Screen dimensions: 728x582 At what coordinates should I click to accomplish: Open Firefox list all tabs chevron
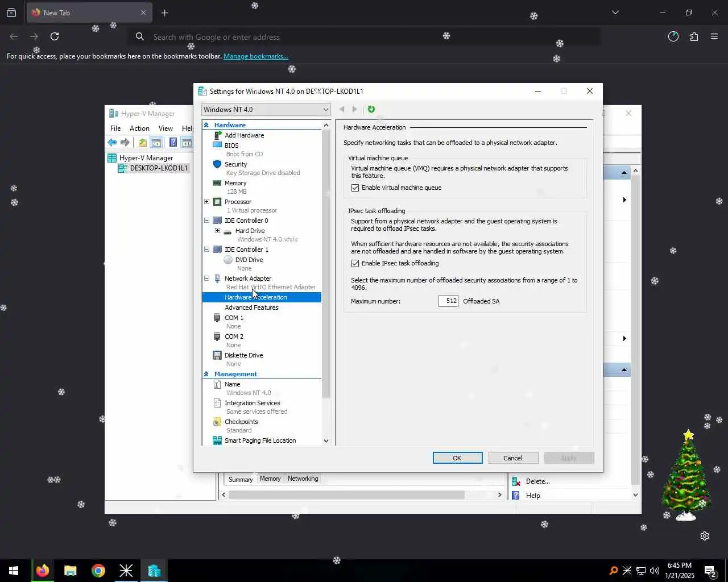point(615,13)
